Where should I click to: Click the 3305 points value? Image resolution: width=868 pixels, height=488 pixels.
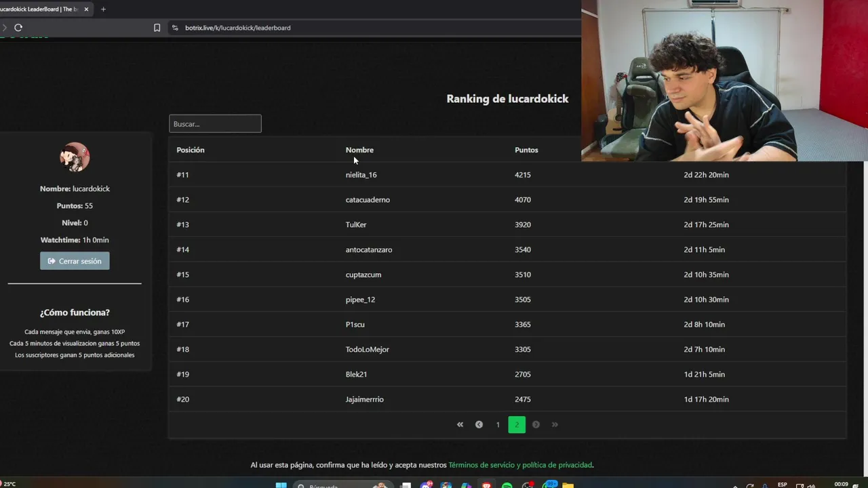pos(523,350)
